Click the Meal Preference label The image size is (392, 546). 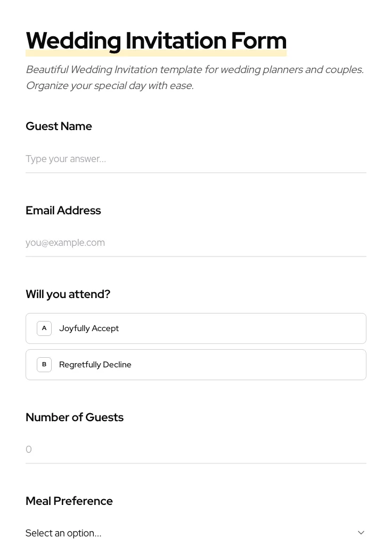pyautogui.click(x=69, y=501)
